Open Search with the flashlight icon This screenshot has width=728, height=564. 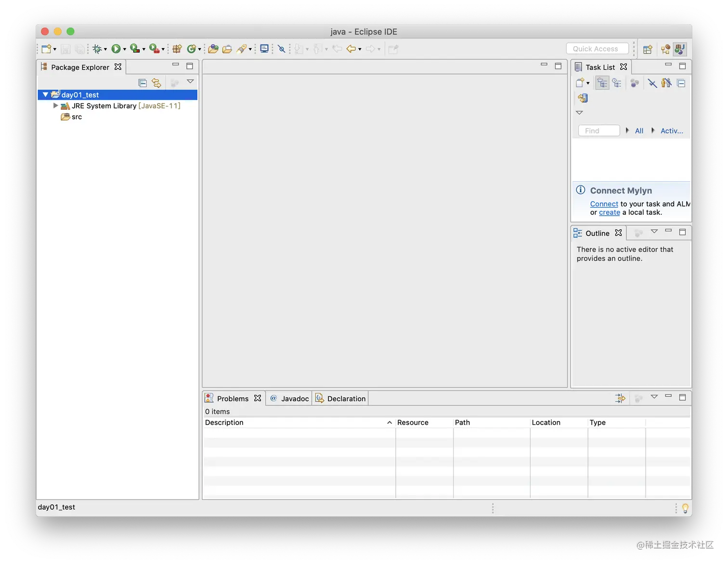[242, 49]
